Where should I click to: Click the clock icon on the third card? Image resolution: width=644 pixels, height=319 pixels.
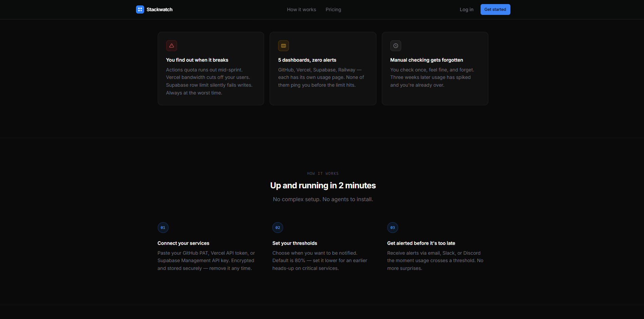click(395, 45)
